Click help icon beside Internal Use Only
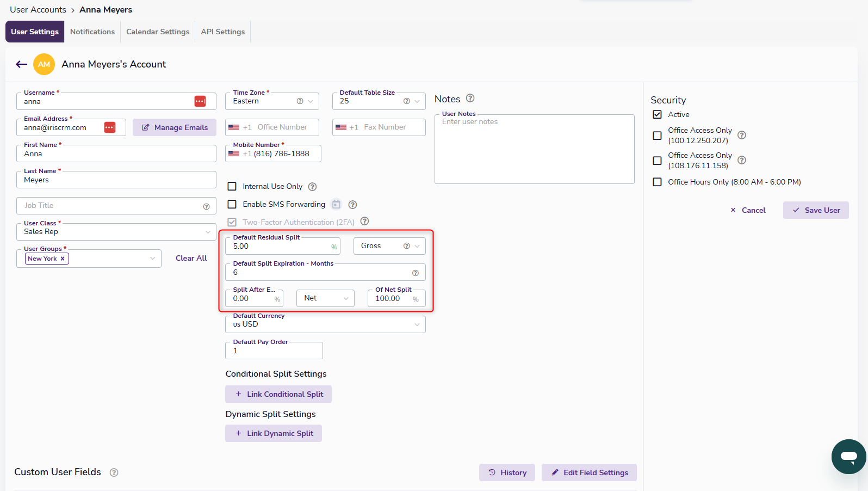Image resolution: width=868 pixels, height=491 pixels. coord(312,187)
